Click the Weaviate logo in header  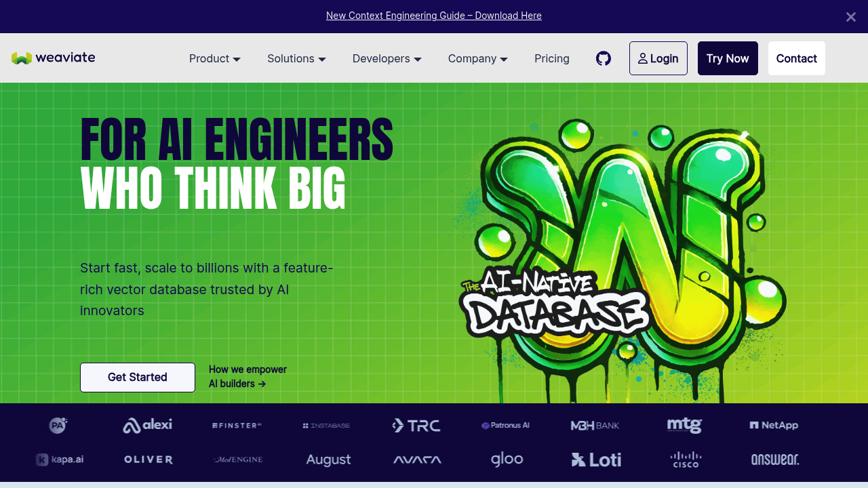click(54, 58)
